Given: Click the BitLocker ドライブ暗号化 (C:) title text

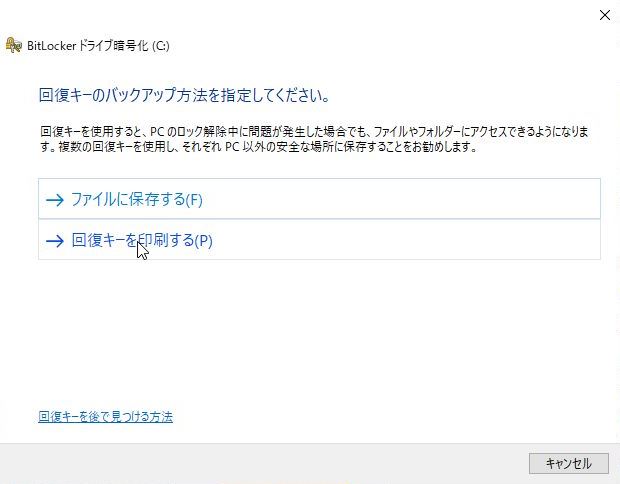Looking at the screenshot, I should (98, 46).
